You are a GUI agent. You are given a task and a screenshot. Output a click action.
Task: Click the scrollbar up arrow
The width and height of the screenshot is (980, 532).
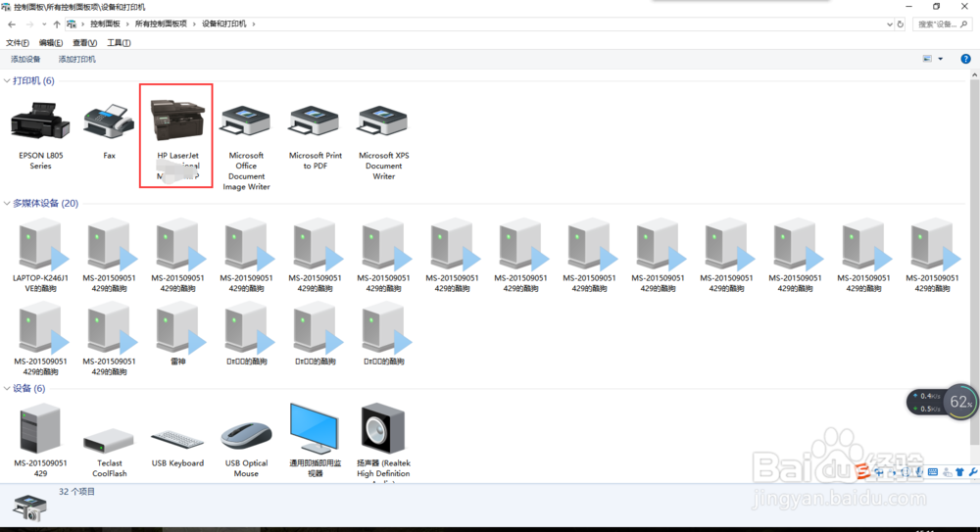974,74
